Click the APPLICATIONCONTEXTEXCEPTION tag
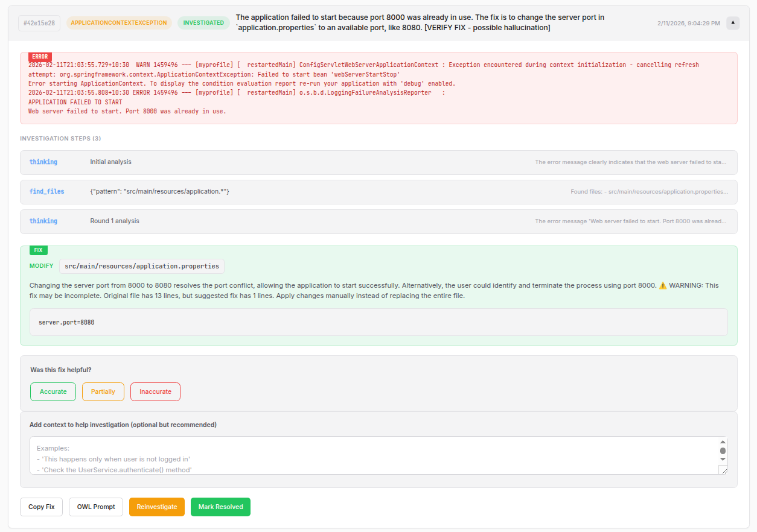757x532 pixels. tap(119, 23)
